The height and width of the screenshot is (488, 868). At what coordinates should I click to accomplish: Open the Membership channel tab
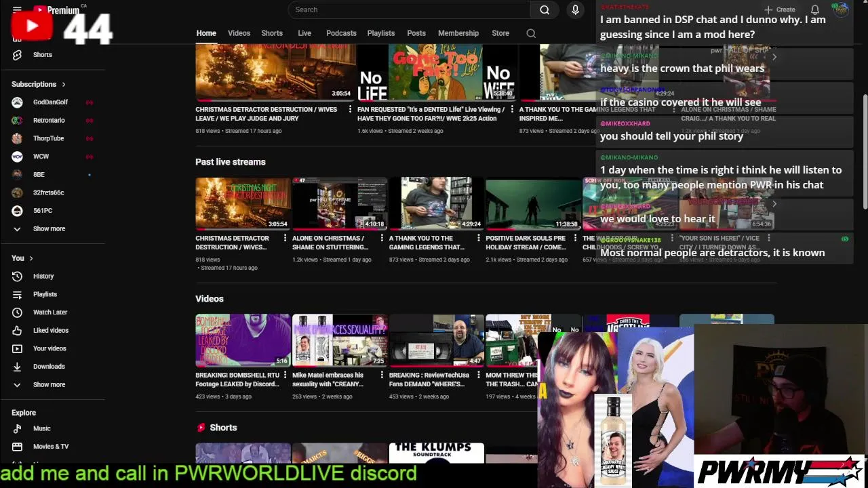tap(458, 33)
